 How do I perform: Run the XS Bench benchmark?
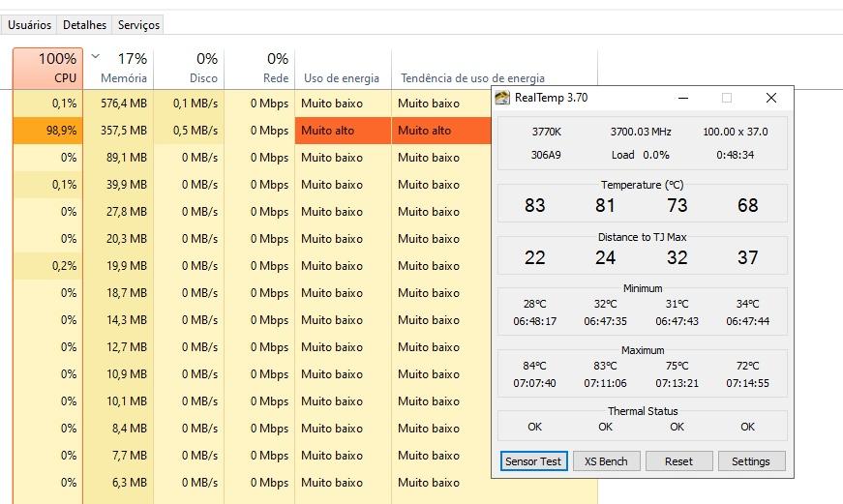607,461
